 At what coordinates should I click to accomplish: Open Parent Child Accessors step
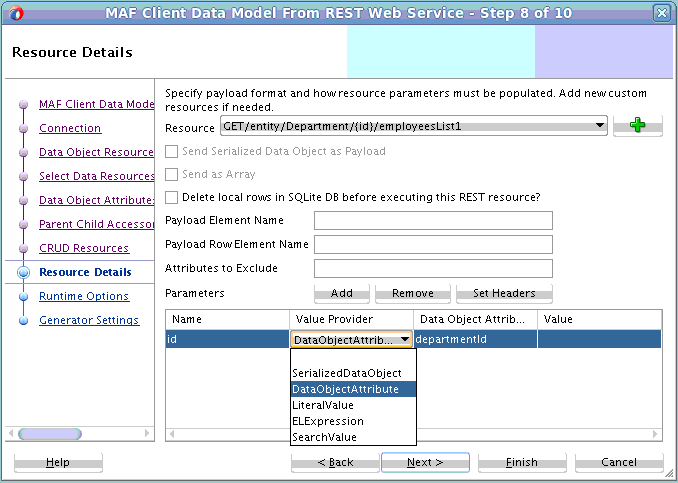click(x=96, y=224)
